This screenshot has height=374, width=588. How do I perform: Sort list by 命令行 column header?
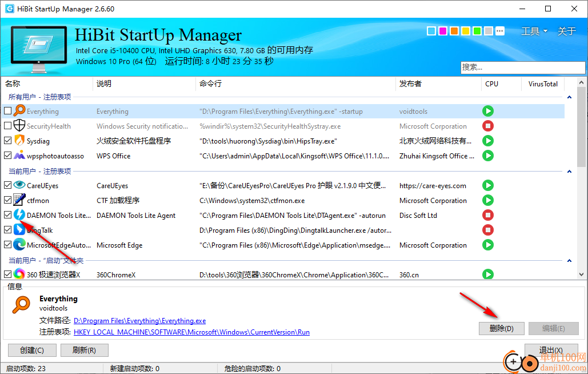pyautogui.click(x=295, y=83)
